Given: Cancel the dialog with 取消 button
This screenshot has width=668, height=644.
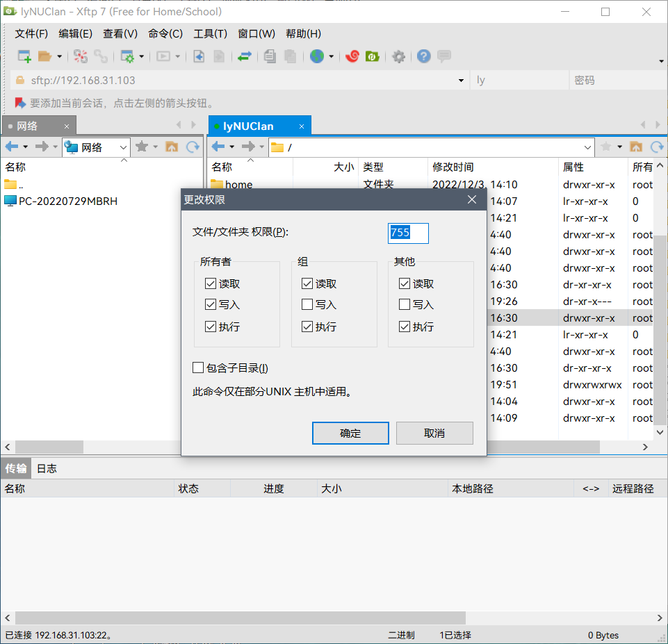Looking at the screenshot, I should 434,434.
